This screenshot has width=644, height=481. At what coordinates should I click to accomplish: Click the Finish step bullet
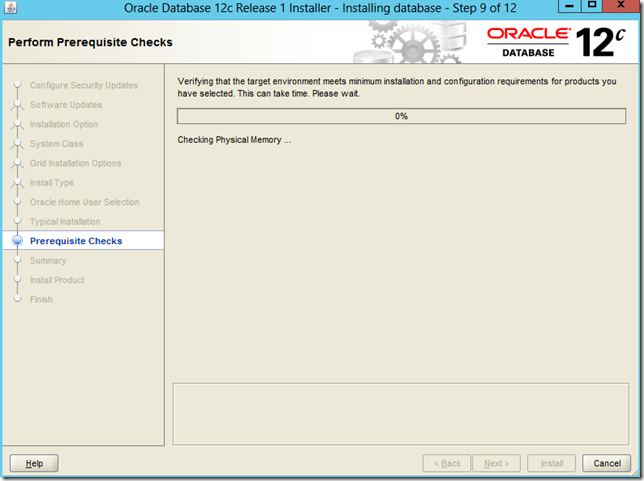click(17, 299)
